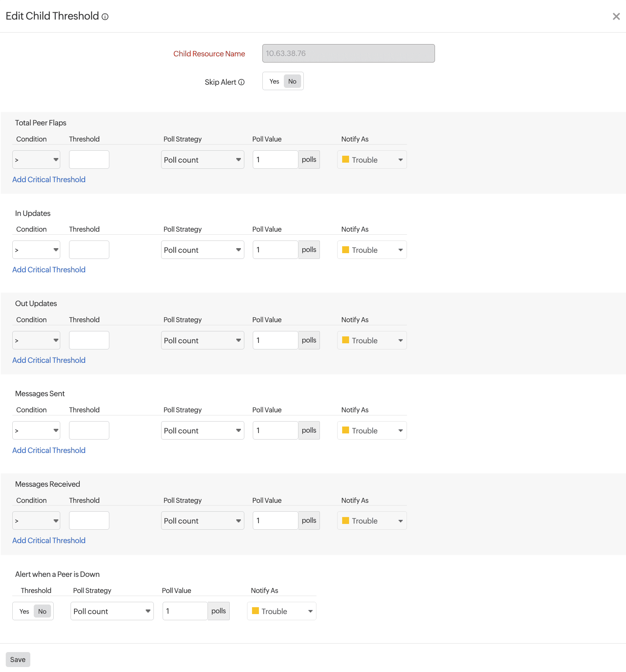
Task: Enable Peer is Down alert with Yes
Action: click(24, 611)
